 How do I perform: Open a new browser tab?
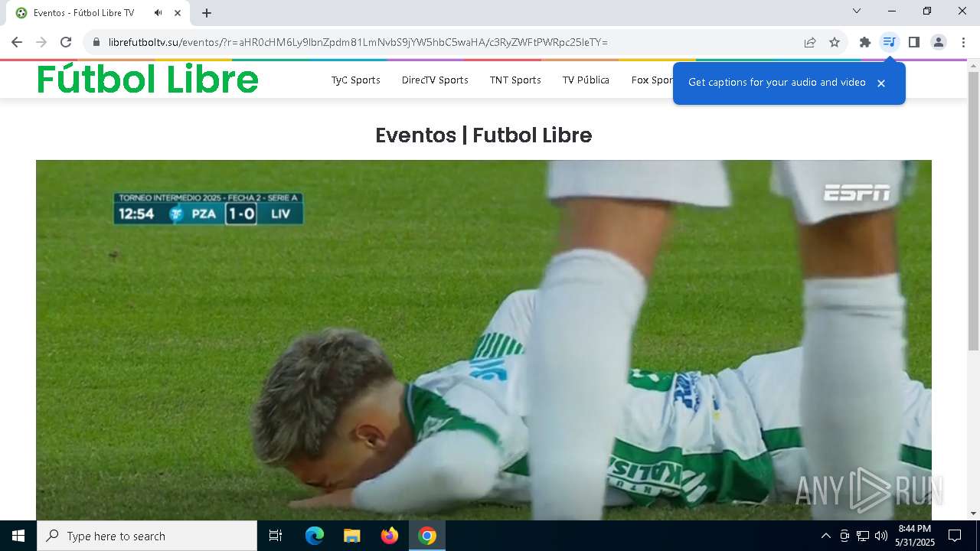point(207,13)
